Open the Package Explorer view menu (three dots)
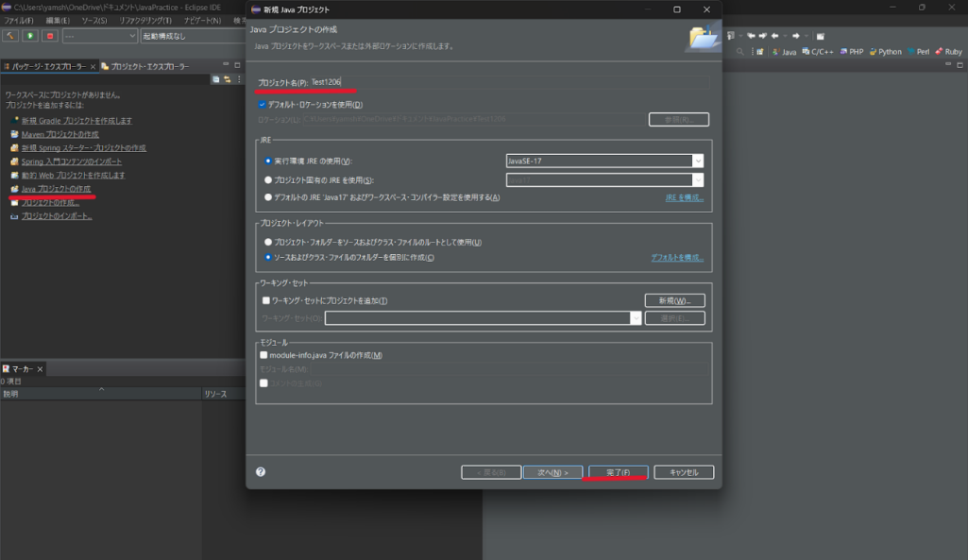 (239, 79)
